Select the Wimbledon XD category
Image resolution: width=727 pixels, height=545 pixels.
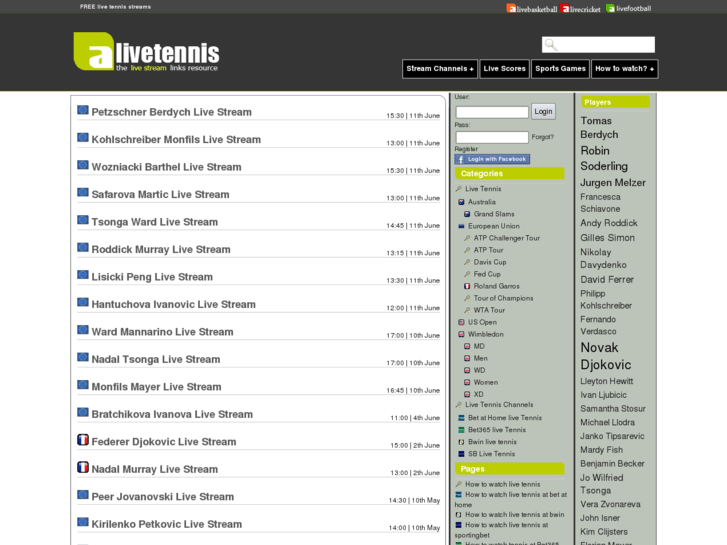pyautogui.click(x=478, y=395)
